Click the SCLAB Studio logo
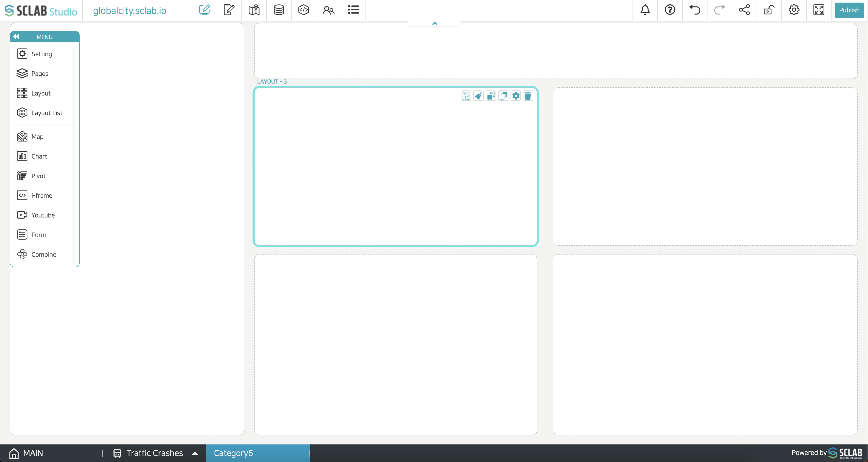 (x=41, y=10)
